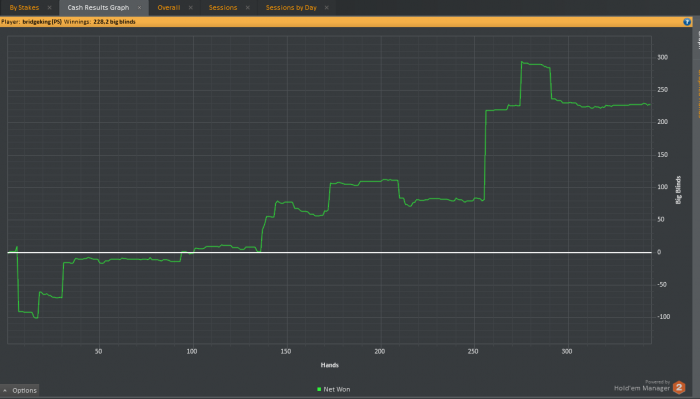Close the Cash Results Graph tab
The height and width of the screenshot is (399, 700).
pos(139,8)
